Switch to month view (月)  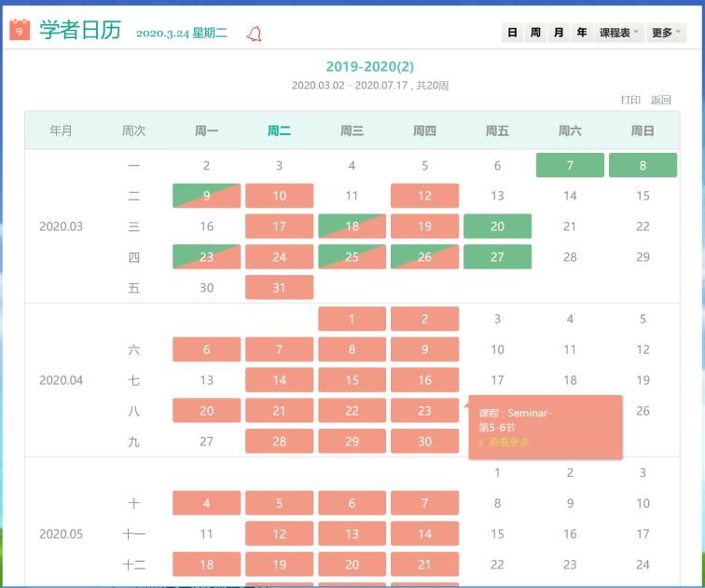tap(559, 33)
